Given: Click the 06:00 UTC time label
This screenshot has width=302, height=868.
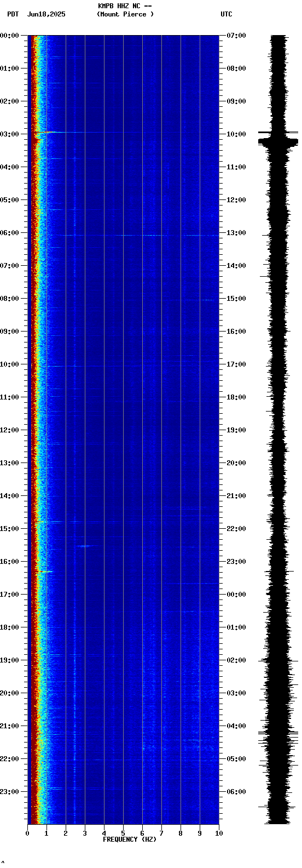Looking at the screenshot, I should tap(236, 792).
